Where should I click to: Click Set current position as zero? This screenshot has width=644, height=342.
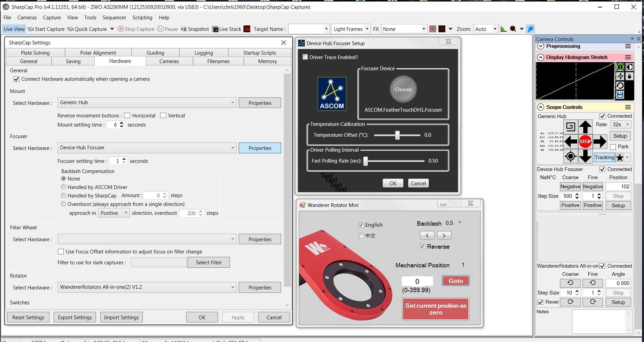435,309
